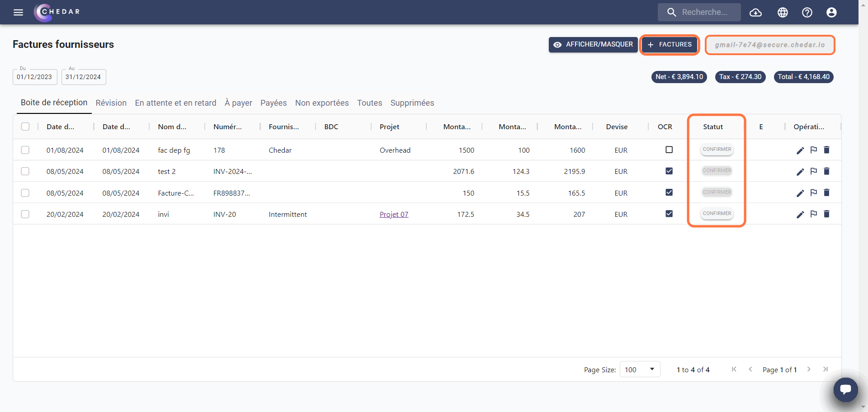Open the Page Size dropdown
The width and height of the screenshot is (868, 412).
pos(640,370)
